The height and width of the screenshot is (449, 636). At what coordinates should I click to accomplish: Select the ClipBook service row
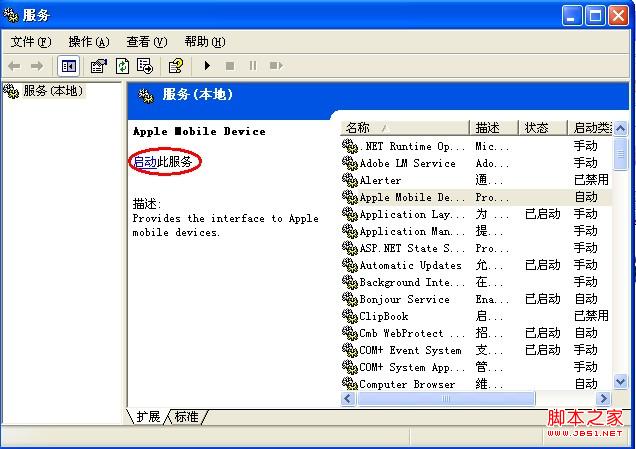476,316
